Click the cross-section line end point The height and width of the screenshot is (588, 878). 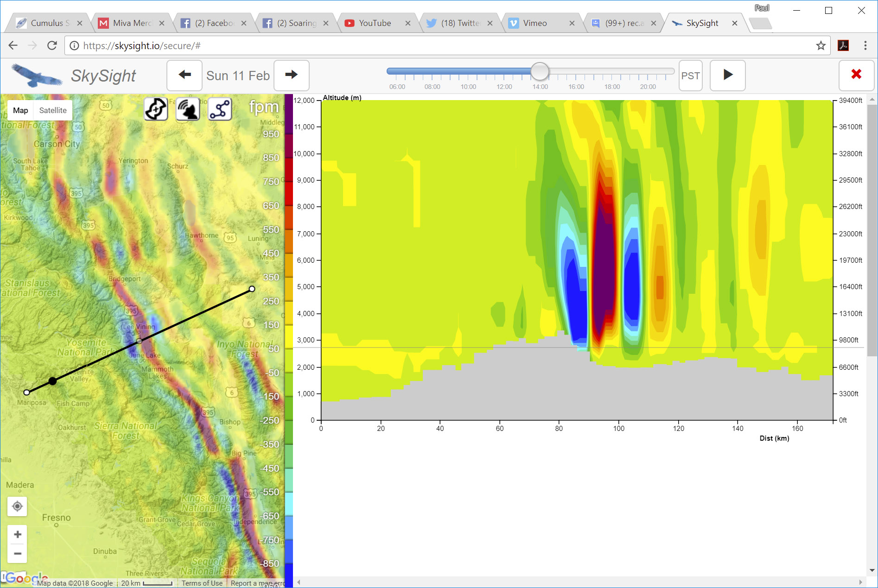[252, 289]
